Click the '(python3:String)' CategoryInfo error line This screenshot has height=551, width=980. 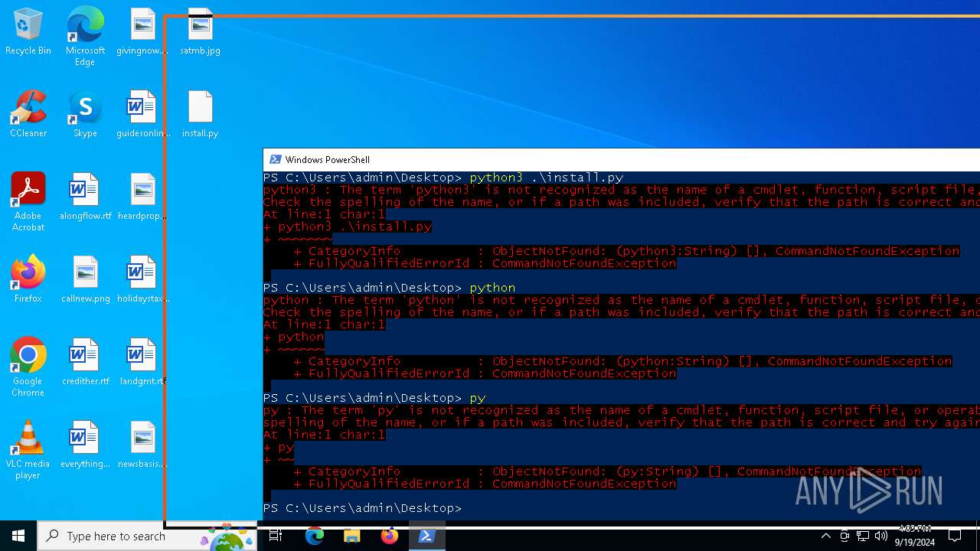point(626,251)
